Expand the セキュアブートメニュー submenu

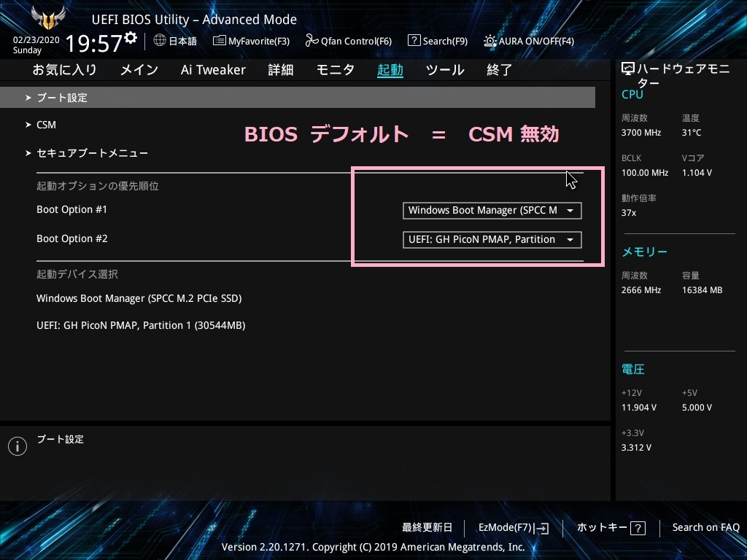point(92,153)
